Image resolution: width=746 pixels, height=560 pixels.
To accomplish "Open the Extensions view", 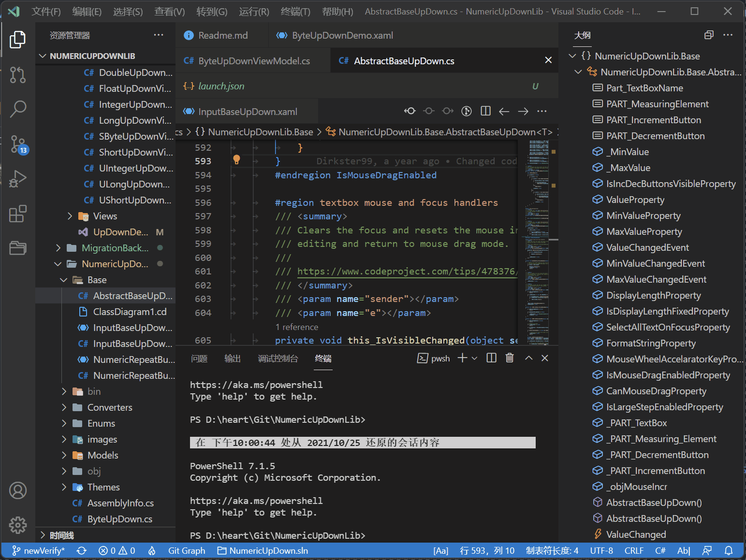I will (18, 214).
